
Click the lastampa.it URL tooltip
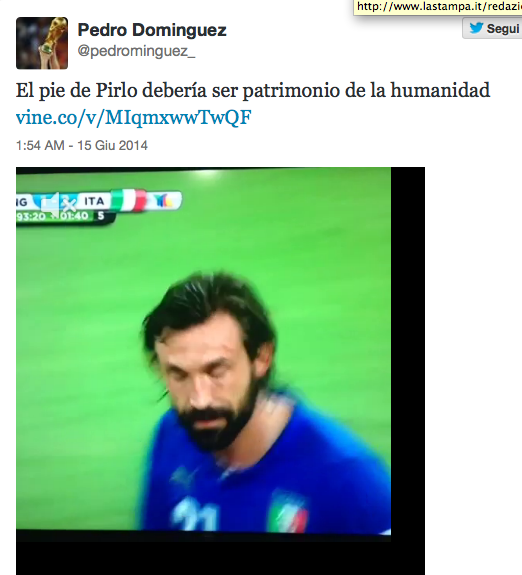coord(438,7)
